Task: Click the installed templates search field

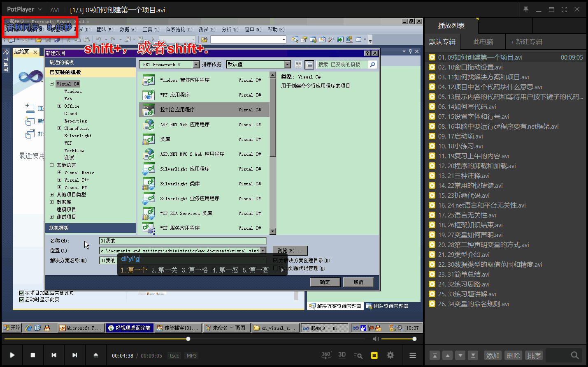Action: [x=342, y=65]
